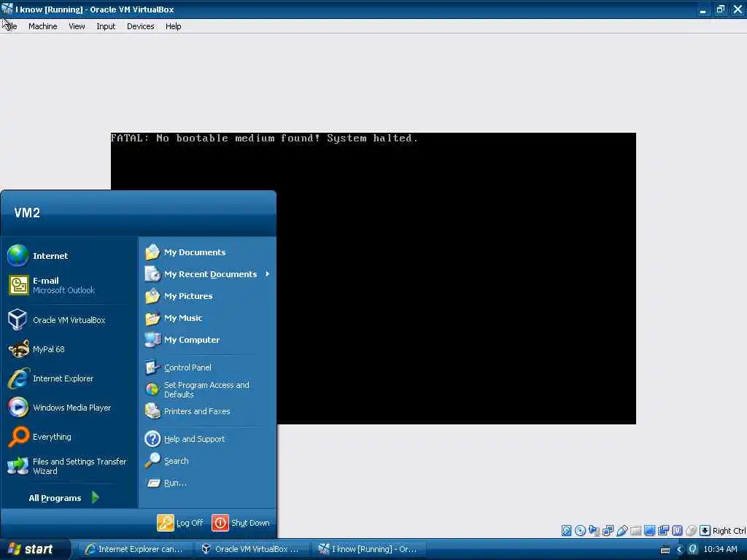The image size is (747, 560).
Task: Click the VM2 user name header
Action: click(27, 213)
